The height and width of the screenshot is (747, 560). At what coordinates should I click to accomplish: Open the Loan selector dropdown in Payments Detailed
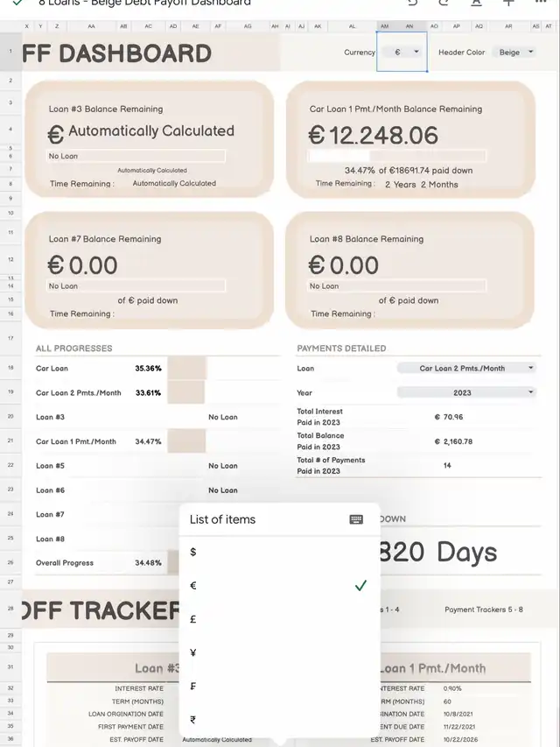530,369
